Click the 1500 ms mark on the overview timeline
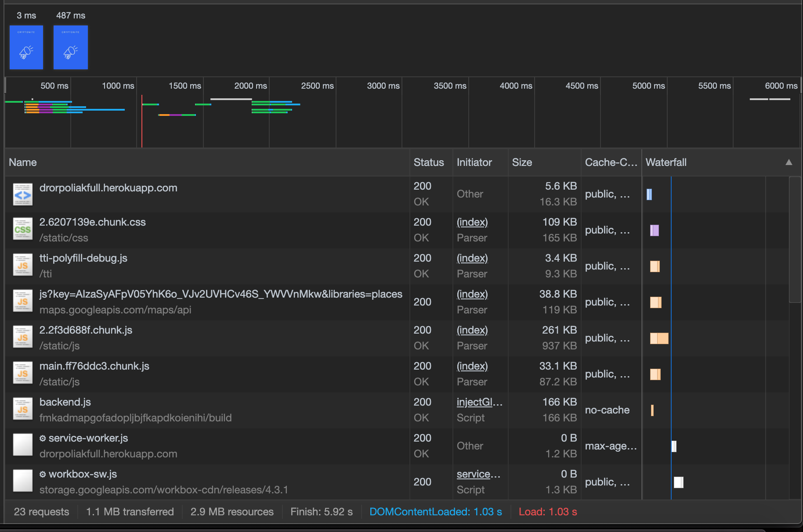 click(x=185, y=86)
